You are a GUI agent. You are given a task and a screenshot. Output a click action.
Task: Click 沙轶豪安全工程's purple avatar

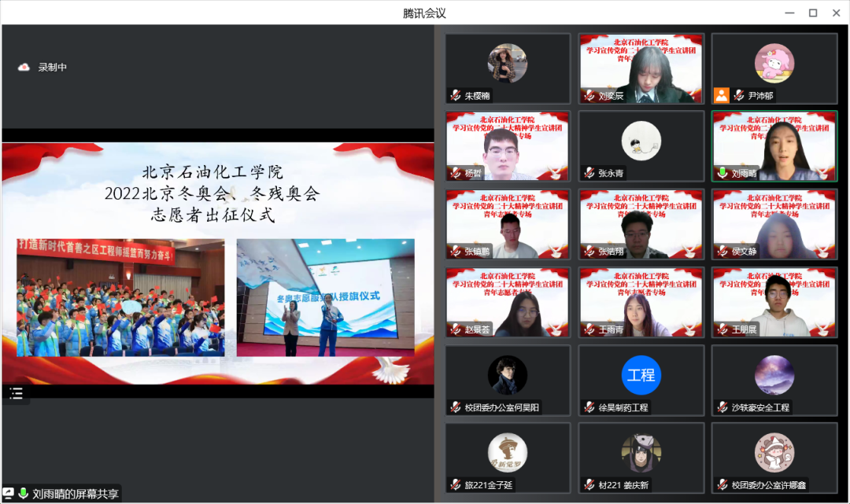pyautogui.click(x=774, y=375)
